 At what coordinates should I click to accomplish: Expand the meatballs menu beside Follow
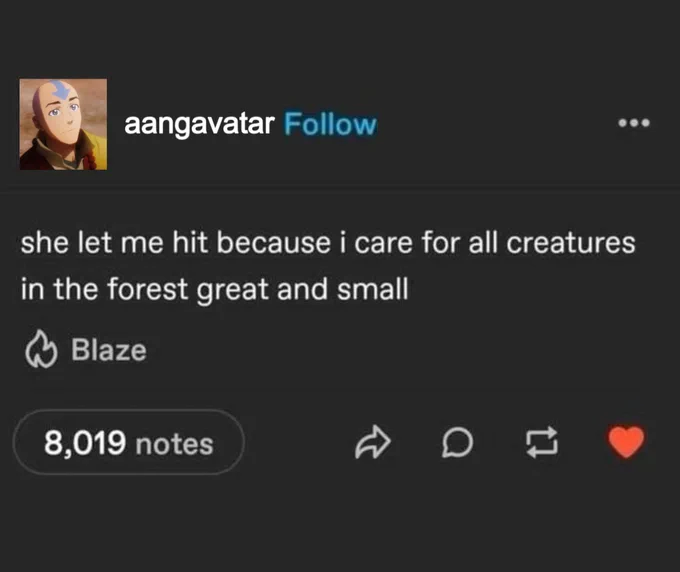634,123
